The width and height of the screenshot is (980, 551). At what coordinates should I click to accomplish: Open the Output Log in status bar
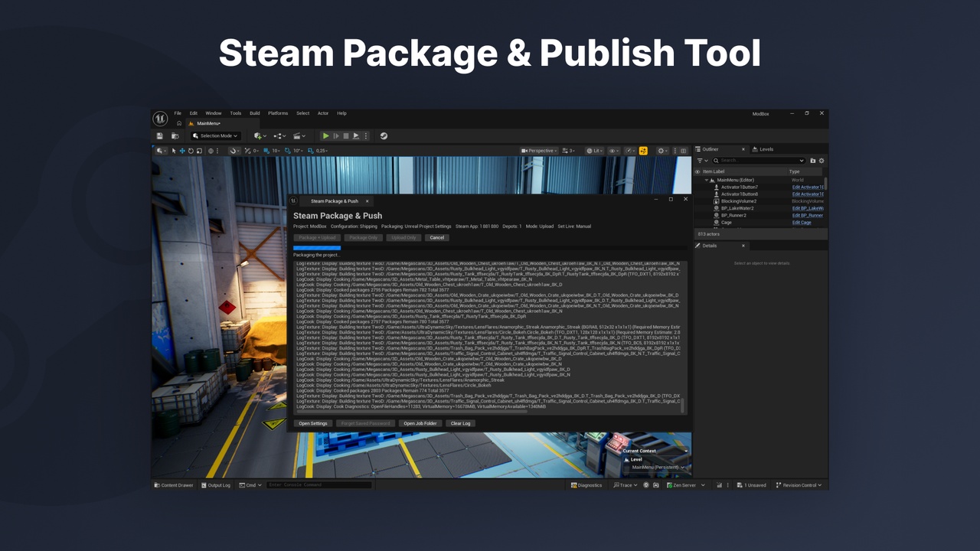(x=216, y=485)
